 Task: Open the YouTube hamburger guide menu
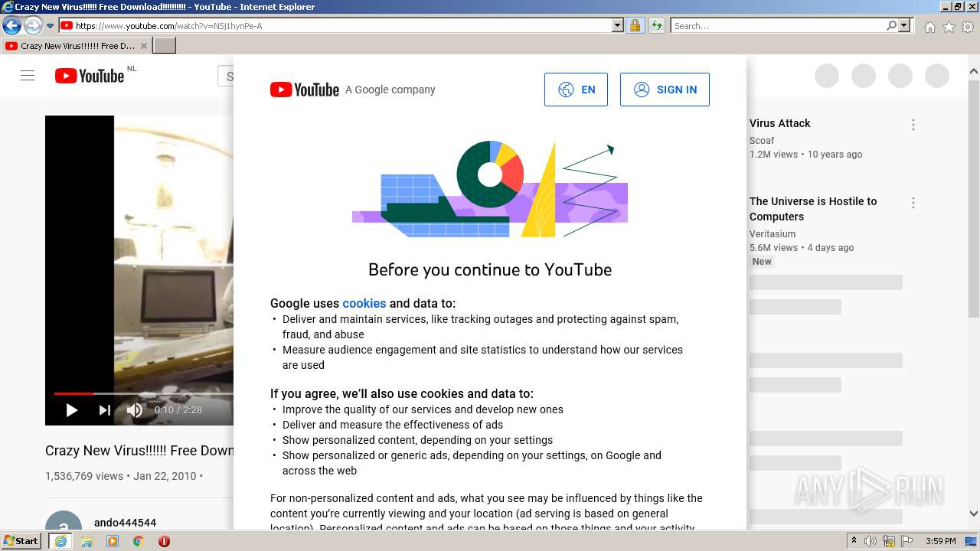pyautogui.click(x=28, y=76)
